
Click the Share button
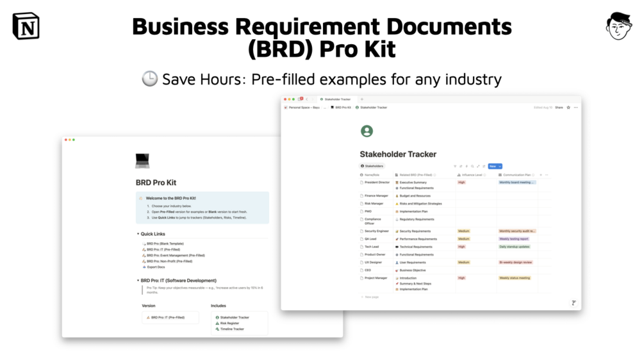pos(559,108)
